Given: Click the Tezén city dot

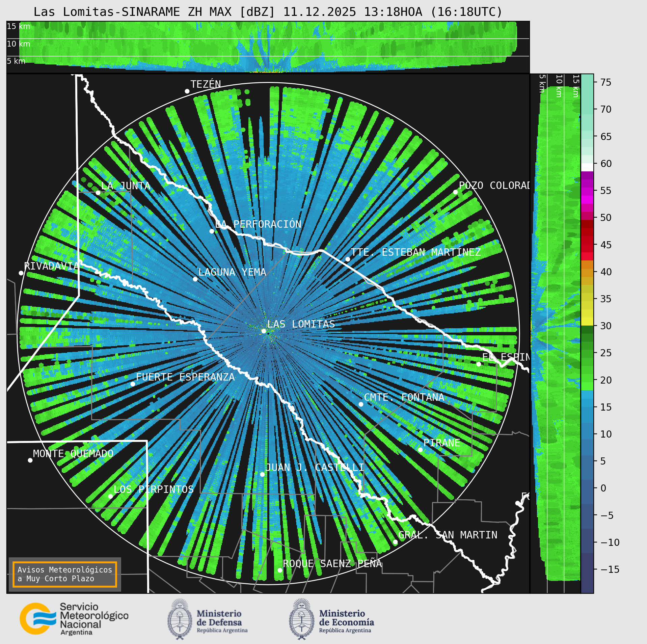Looking at the screenshot, I should (x=187, y=91).
